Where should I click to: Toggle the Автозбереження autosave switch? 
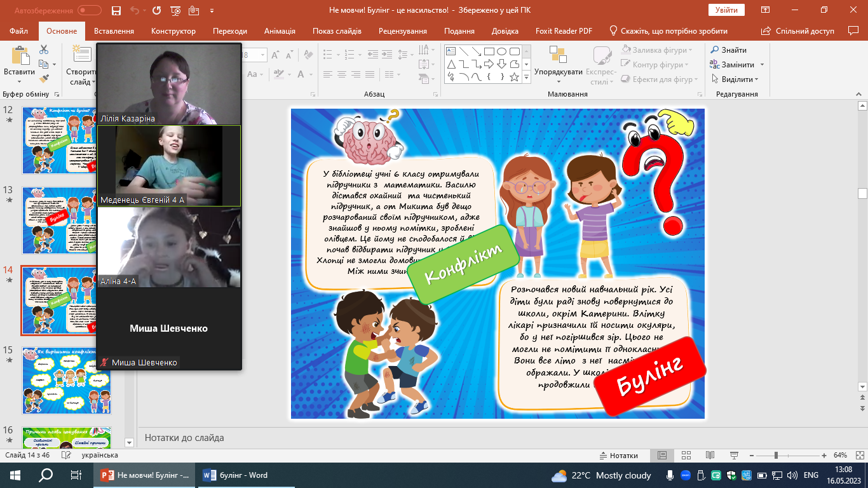(x=89, y=11)
